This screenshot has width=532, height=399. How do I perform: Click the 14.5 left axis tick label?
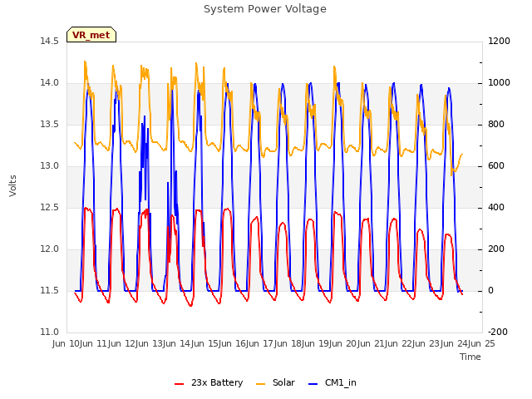pyautogui.click(x=49, y=41)
